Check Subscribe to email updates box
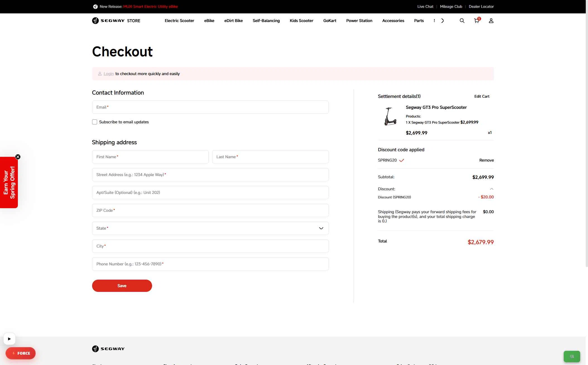The image size is (588, 365). coord(95,122)
